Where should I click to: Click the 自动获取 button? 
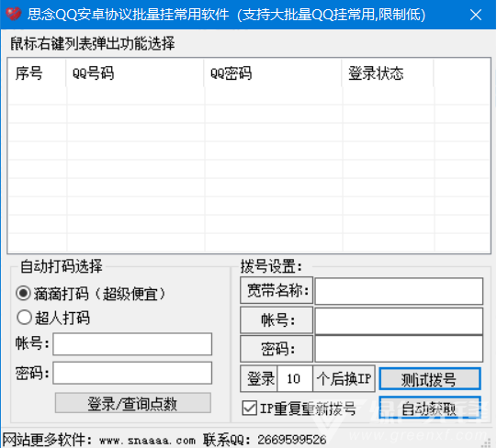(430, 409)
